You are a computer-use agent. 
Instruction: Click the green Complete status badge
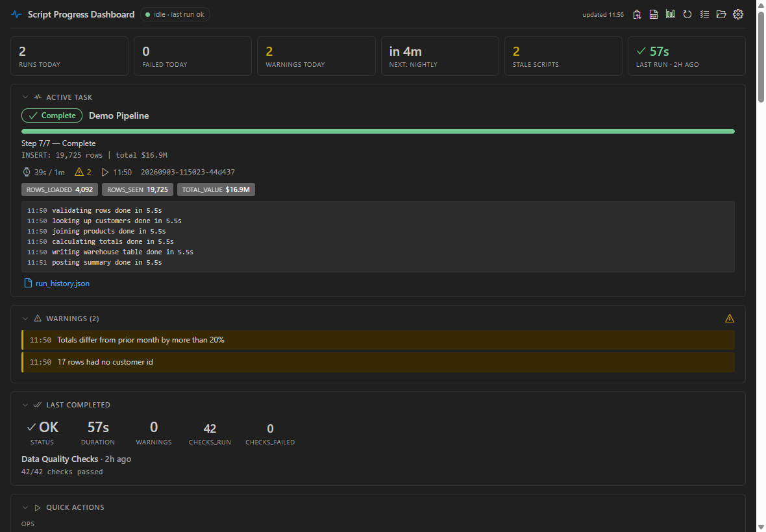52,115
